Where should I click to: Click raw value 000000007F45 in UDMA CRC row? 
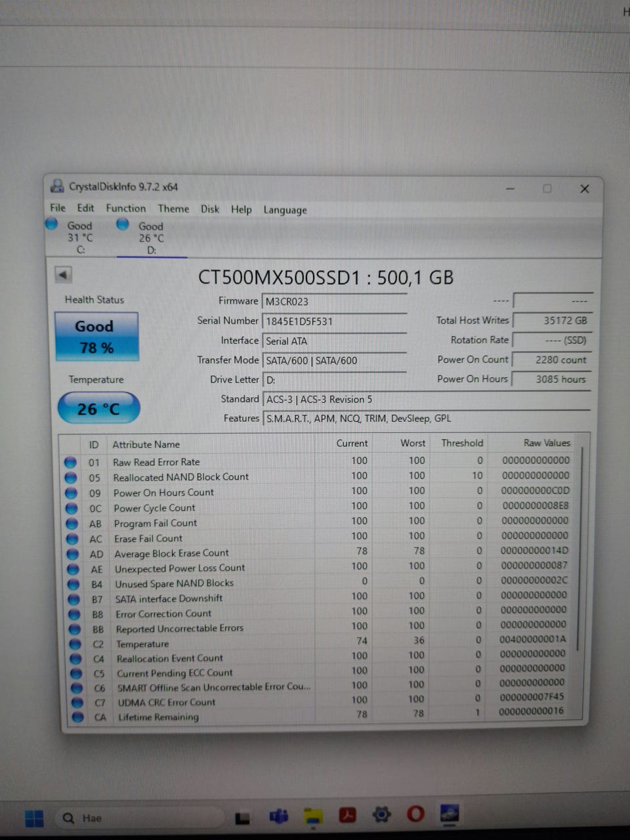point(532,697)
